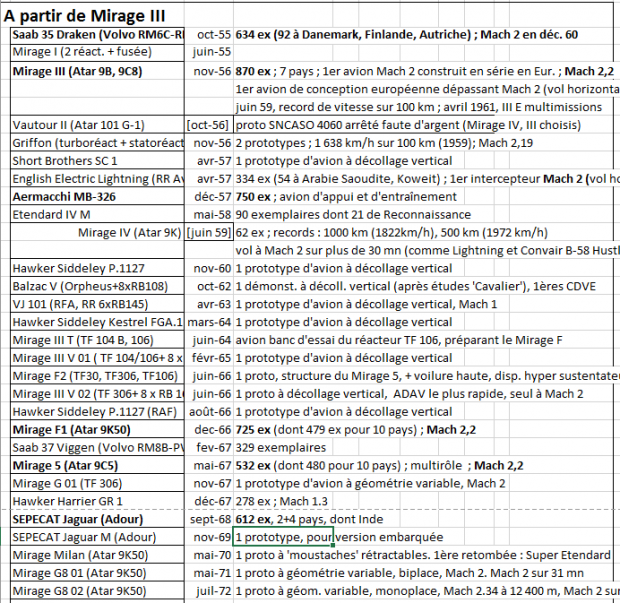Click the [juin 59] date cell

209,233
